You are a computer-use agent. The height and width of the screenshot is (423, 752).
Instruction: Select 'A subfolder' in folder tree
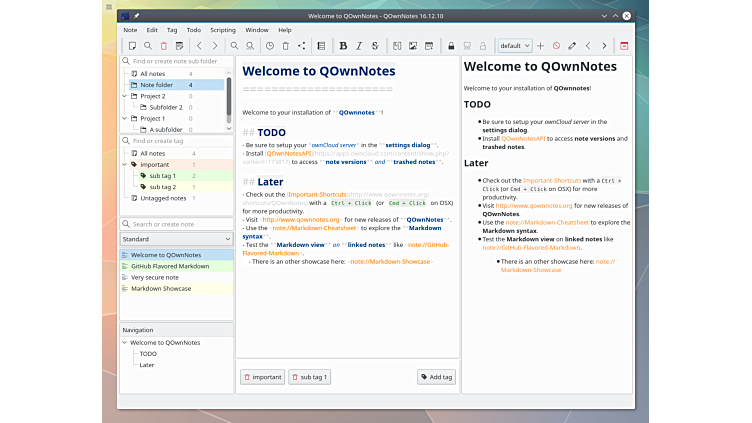(x=166, y=129)
